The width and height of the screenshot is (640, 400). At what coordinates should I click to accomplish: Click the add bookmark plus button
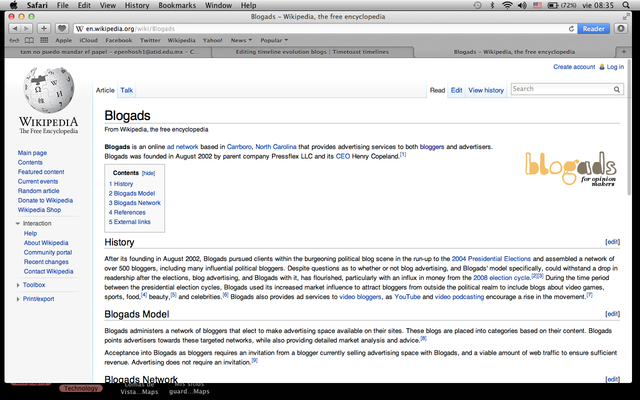[x=44, y=29]
